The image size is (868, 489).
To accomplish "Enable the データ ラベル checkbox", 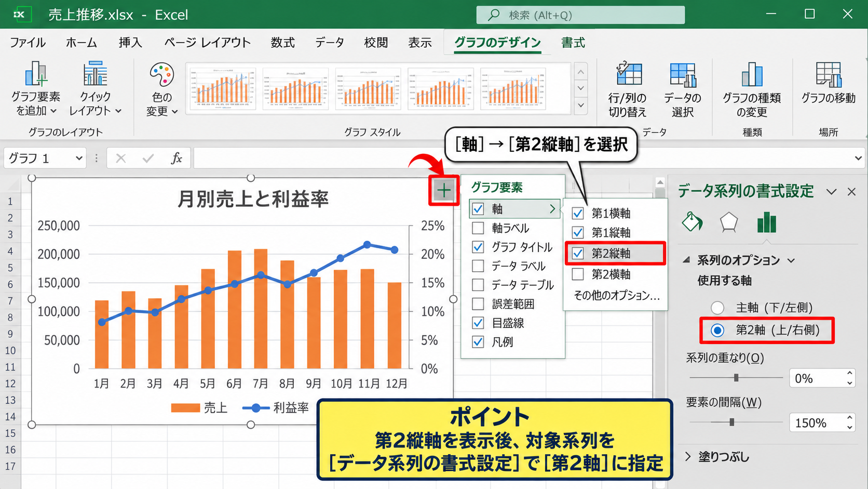I will point(478,266).
